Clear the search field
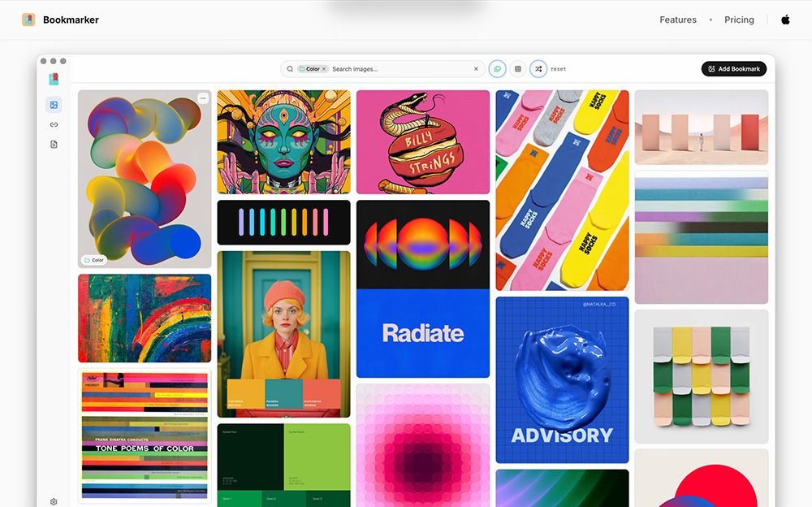 pos(476,69)
